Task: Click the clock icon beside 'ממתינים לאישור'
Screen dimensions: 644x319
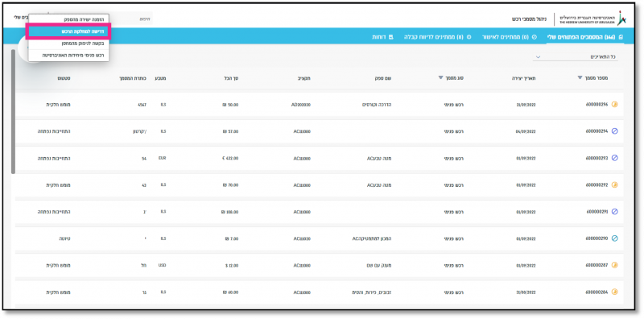Action: (x=535, y=37)
